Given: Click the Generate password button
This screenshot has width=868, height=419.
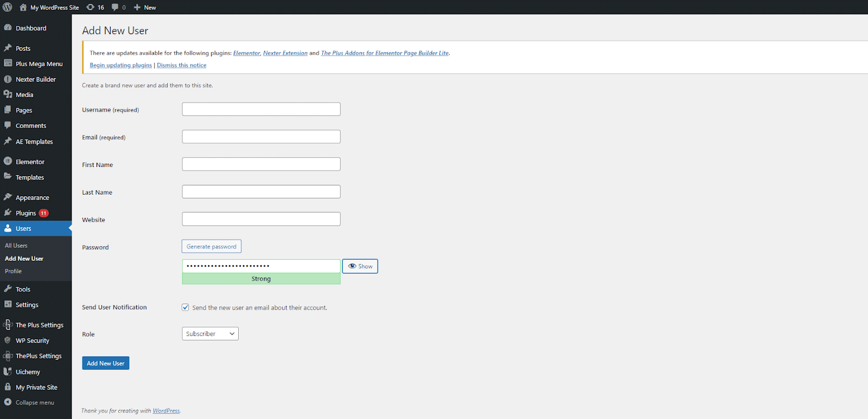Looking at the screenshot, I should 212,247.
